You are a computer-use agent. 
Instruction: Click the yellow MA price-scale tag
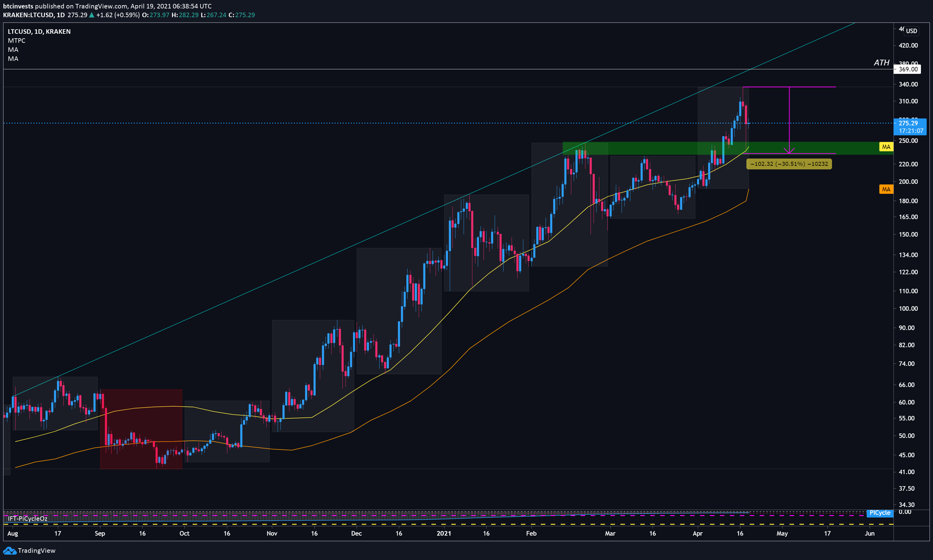pyautogui.click(x=886, y=147)
